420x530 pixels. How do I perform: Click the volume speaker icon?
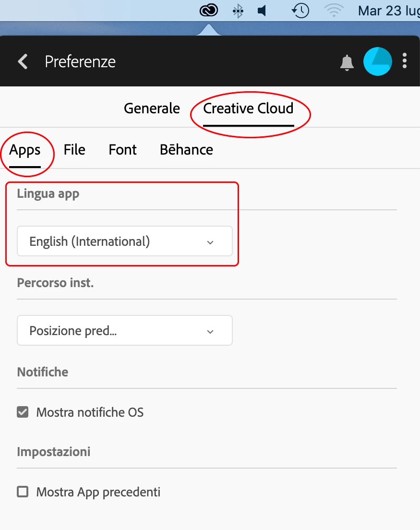point(262,11)
